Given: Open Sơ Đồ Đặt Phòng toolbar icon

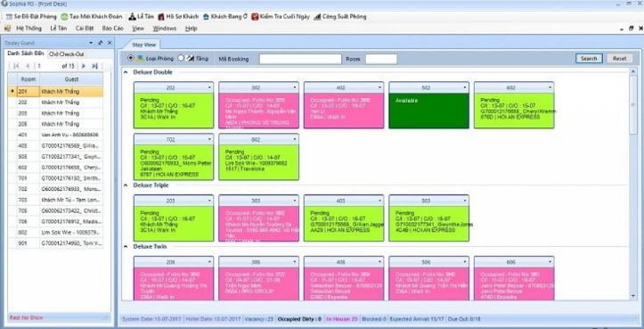Looking at the screenshot, I should 9,17.
